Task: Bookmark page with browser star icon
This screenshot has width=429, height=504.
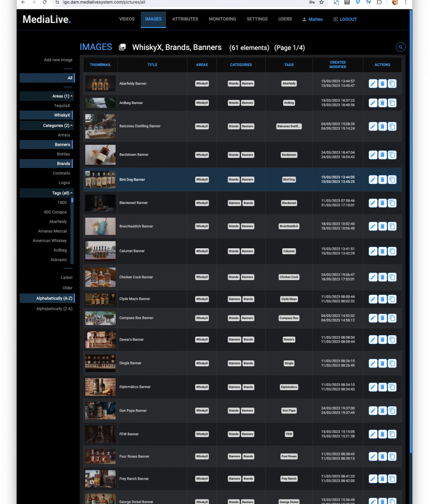Action: pos(321,2)
